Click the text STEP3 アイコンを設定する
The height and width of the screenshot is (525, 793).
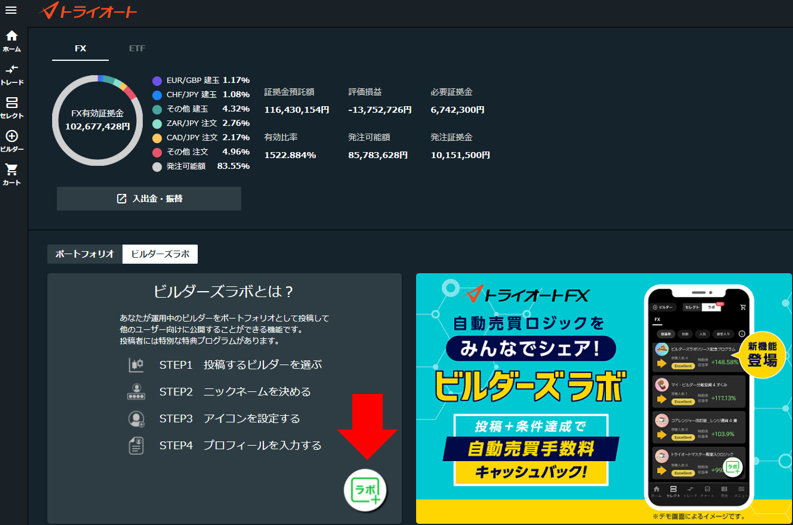[229, 418]
